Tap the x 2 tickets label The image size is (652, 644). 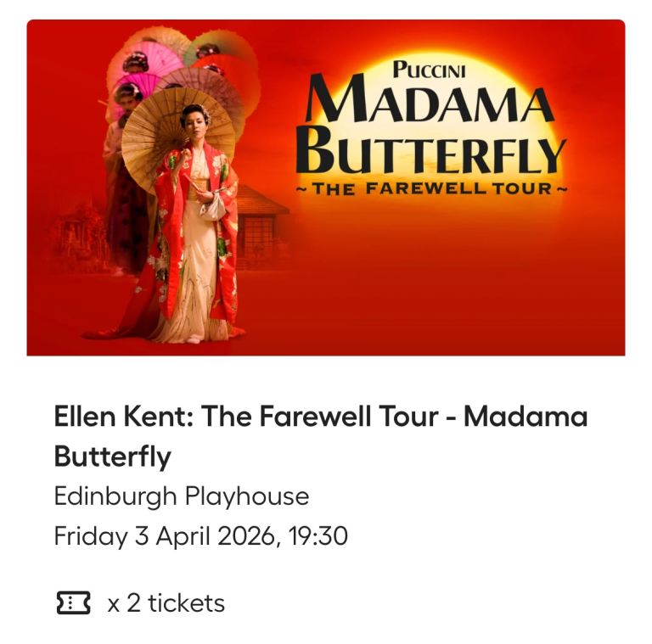point(166,603)
